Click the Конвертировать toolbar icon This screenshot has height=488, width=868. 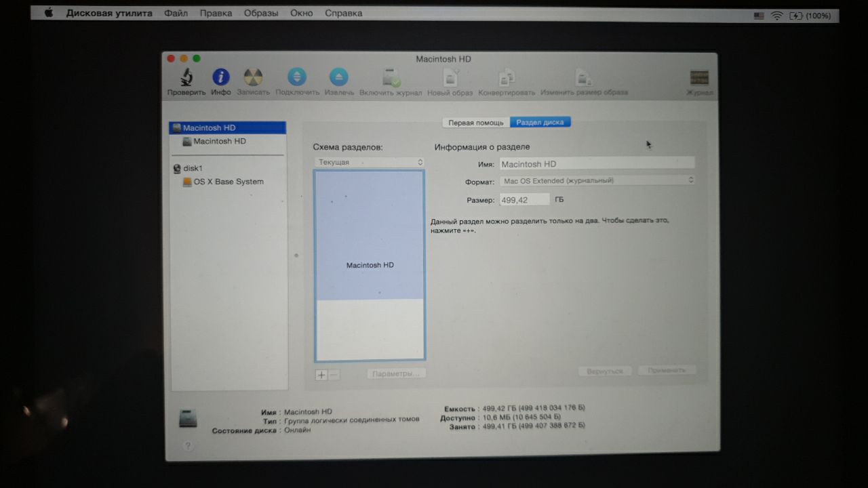coord(507,77)
